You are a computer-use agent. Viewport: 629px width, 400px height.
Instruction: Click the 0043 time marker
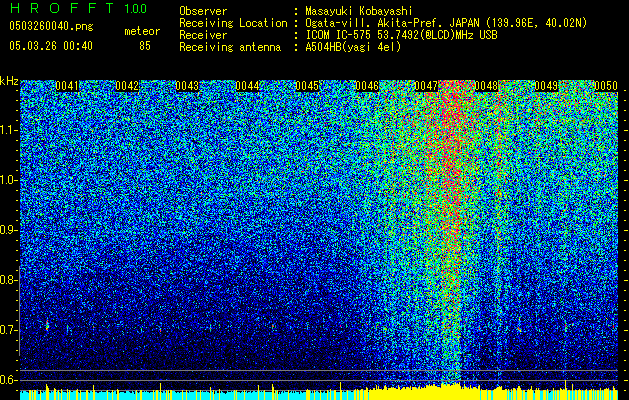tap(187, 86)
